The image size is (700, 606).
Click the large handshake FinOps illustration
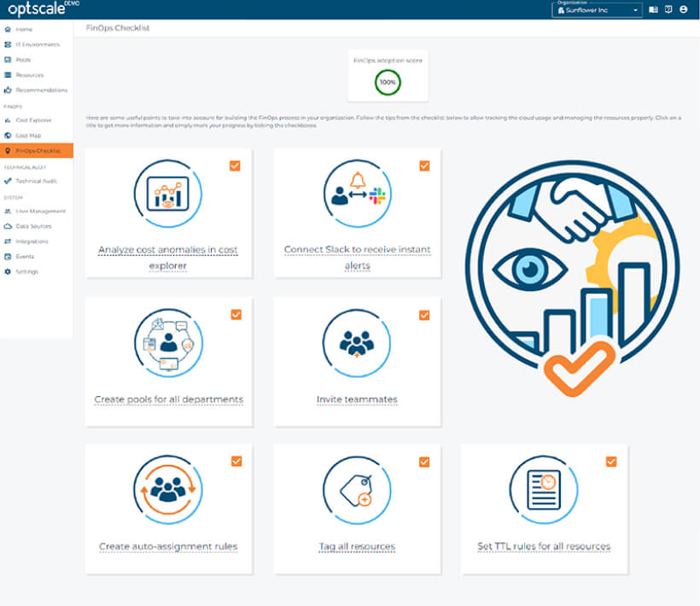pyautogui.click(x=573, y=278)
